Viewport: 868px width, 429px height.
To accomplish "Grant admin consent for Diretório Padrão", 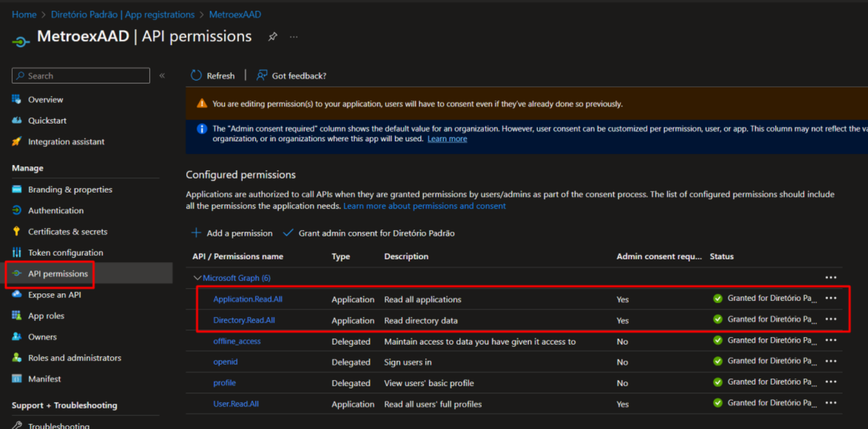I will 368,233.
